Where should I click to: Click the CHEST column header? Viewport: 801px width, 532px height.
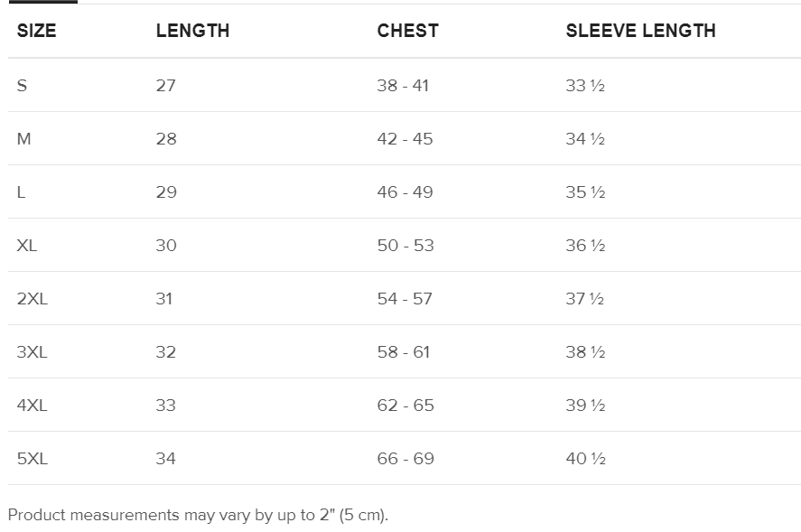pos(407,31)
